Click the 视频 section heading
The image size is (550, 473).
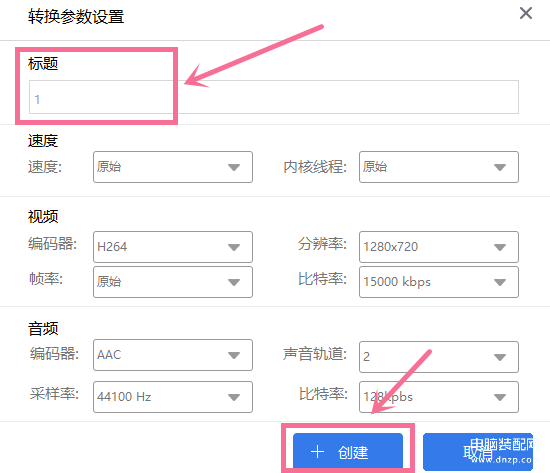43,216
